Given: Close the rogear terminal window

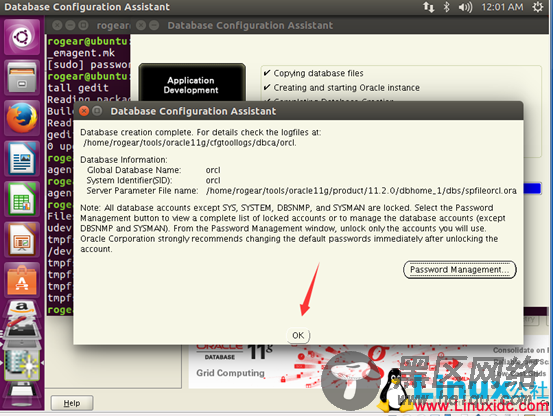Looking at the screenshot, I should pyautogui.click(x=57, y=25).
